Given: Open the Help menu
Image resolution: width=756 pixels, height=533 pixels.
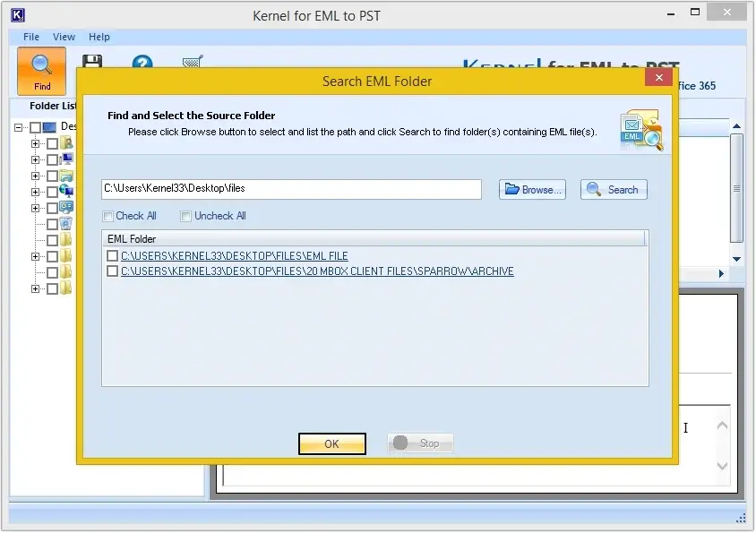Looking at the screenshot, I should (x=99, y=37).
